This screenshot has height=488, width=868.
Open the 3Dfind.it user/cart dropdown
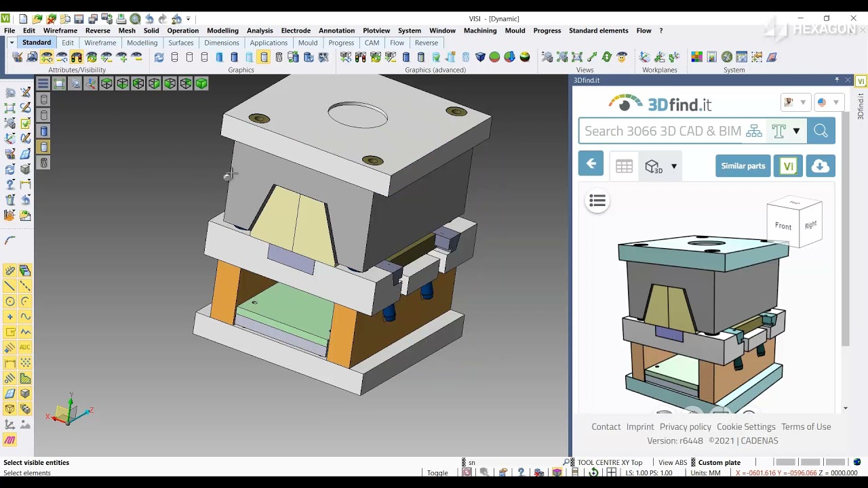click(x=795, y=102)
